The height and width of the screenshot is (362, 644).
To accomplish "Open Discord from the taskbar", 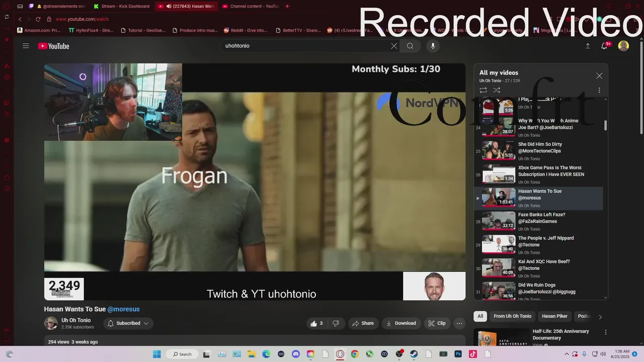I will 296,354.
